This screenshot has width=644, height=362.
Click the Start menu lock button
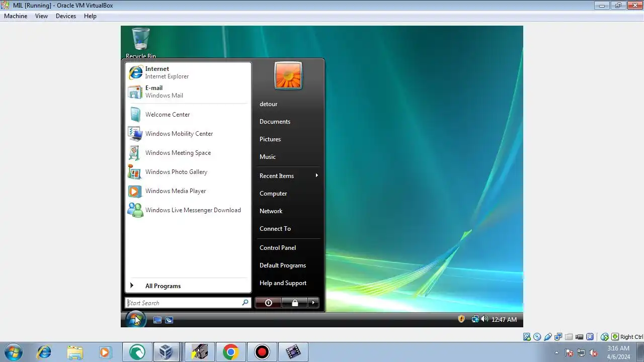tap(295, 303)
